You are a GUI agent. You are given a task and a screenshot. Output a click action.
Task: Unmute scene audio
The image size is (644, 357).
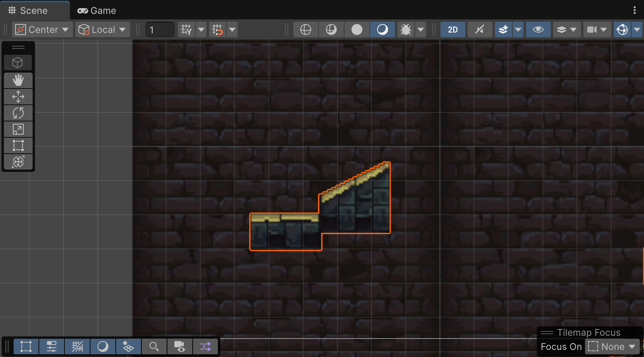[480, 29]
